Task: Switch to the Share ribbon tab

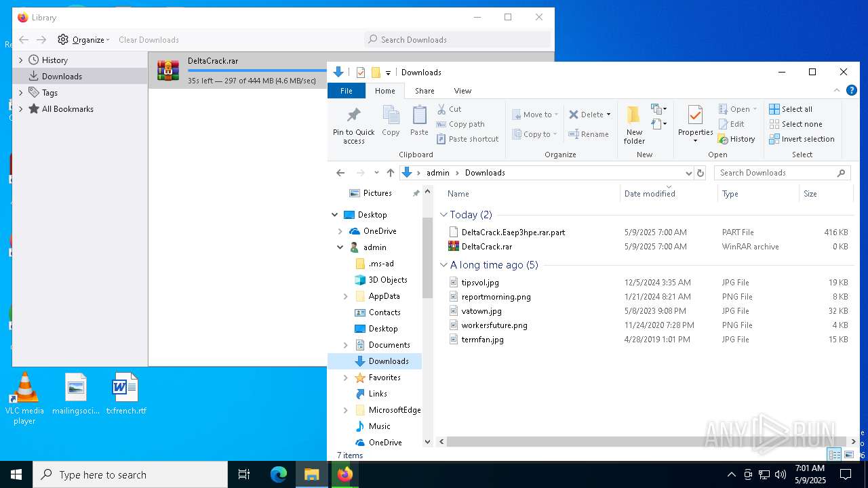Action: tap(425, 91)
